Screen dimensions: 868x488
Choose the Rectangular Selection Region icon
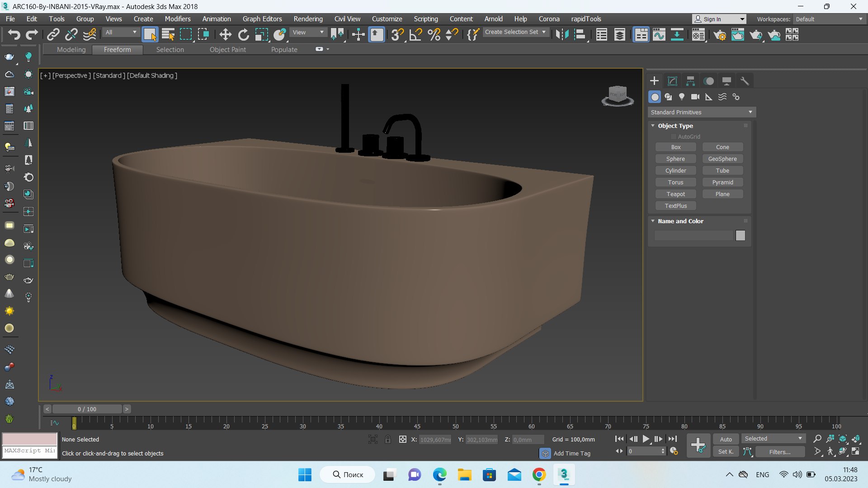click(x=186, y=34)
